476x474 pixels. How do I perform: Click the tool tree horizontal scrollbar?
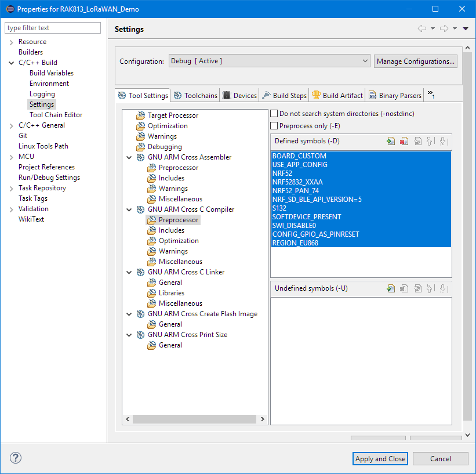tap(186, 419)
